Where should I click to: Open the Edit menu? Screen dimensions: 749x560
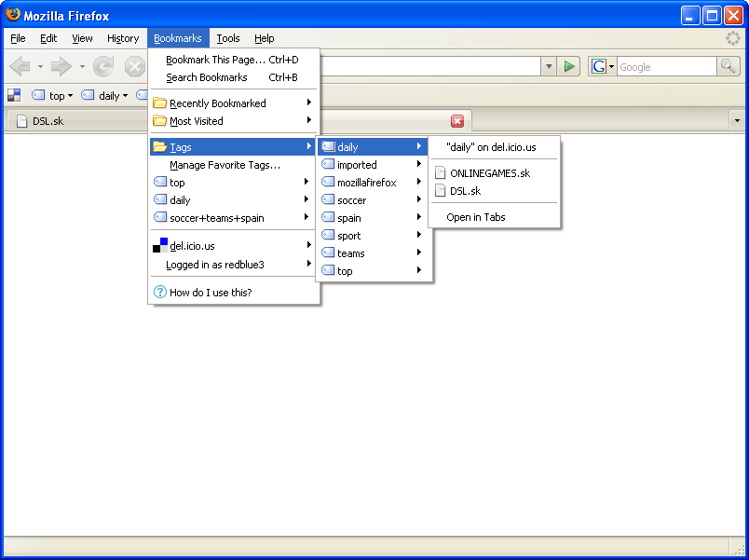coord(48,38)
